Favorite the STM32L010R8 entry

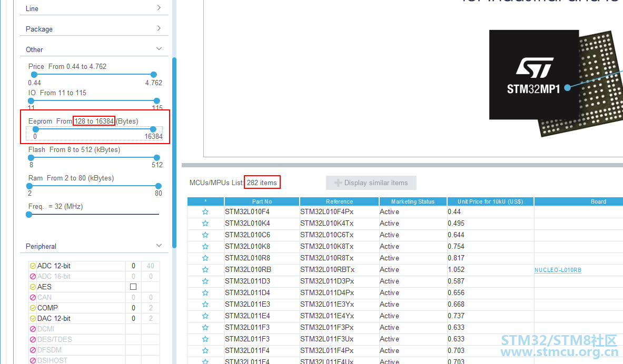tap(205, 258)
